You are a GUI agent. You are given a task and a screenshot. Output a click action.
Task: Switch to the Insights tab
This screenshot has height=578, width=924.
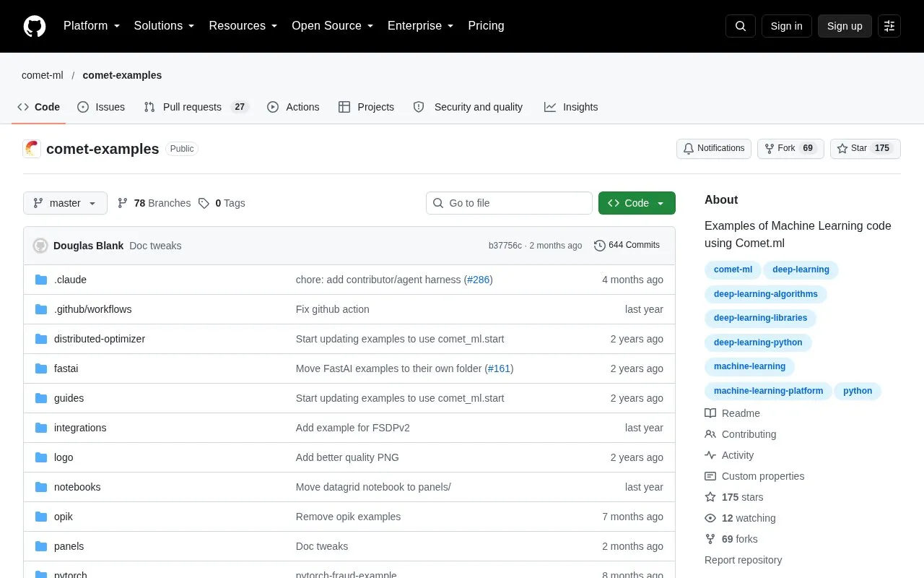click(571, 107)
